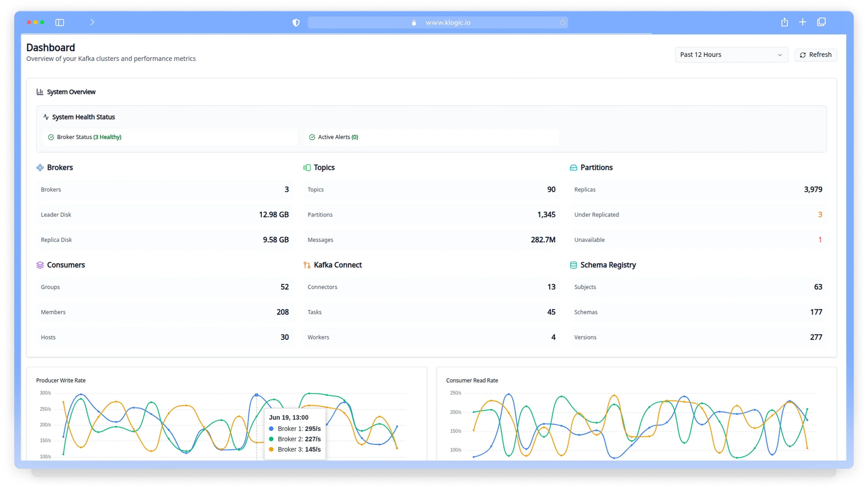Image resolution: width=868 pixels, height=489 pixels.
Task: Click the Subjects 63 value
Action: (x=818, y=287)
